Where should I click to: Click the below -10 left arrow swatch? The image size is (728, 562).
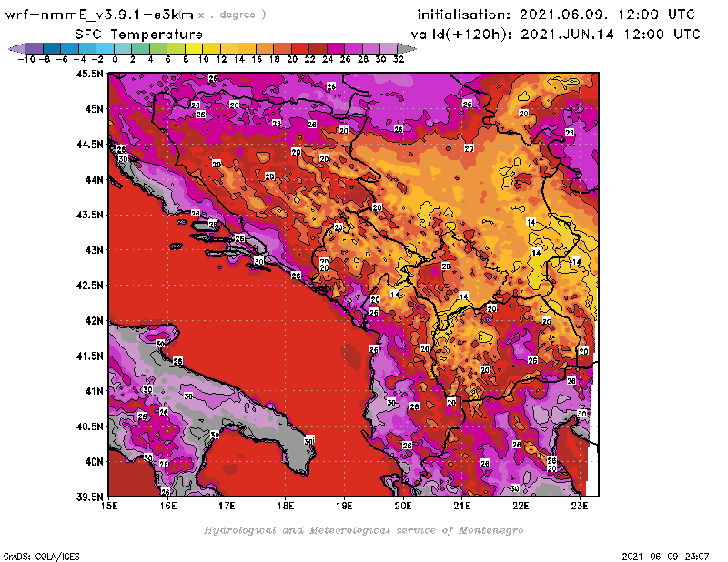pos(16,48)
